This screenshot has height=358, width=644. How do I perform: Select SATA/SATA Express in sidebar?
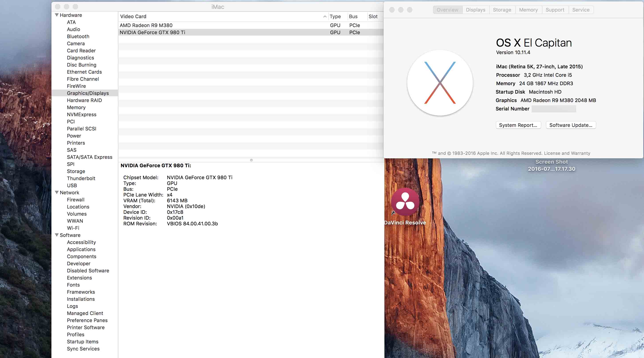click(x=90, y=157)
